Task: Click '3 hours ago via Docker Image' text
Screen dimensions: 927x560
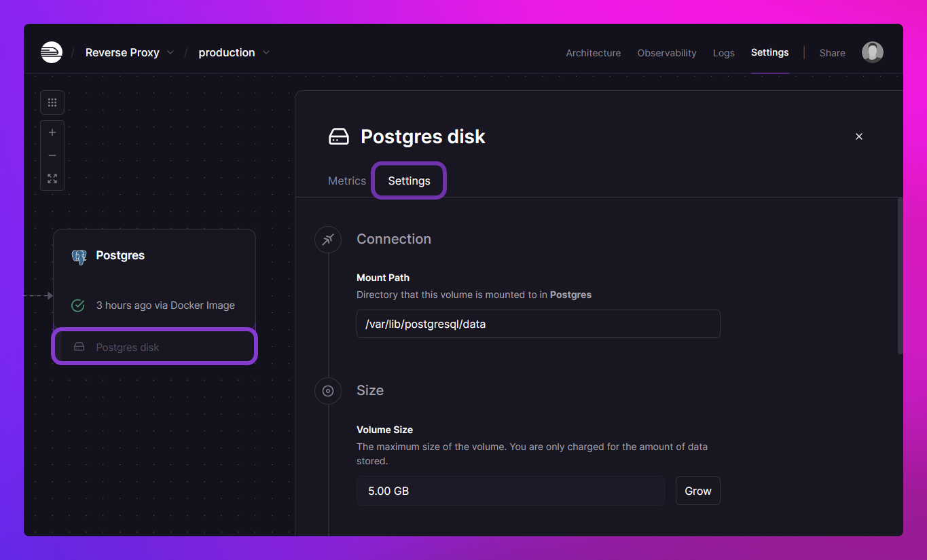Action: (x=166, y=305)
